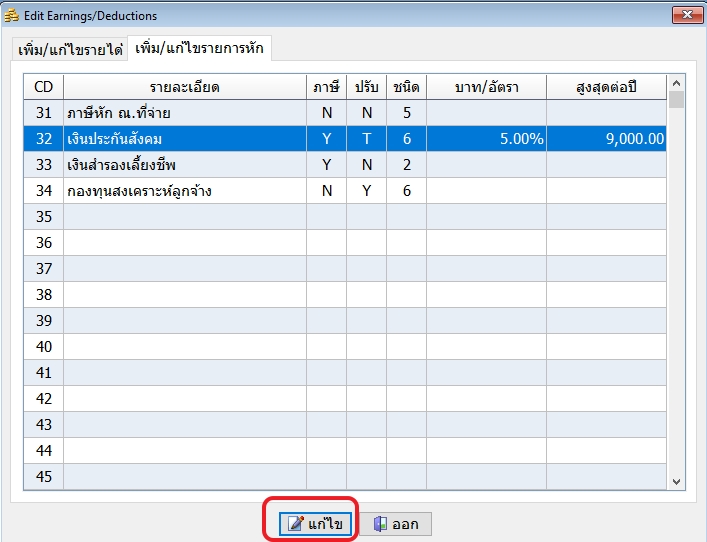This screenshot has height=542, width=707.
Task: Select the เงินประกันสังคม row
Action: pyautogui.click(x=184, y=139)
